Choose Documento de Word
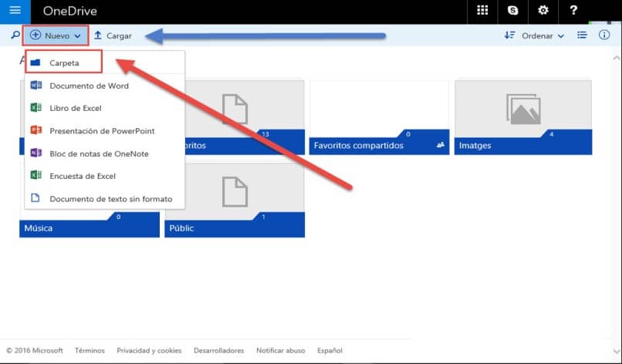Screen dimensions: 622x364 point(105,86)
